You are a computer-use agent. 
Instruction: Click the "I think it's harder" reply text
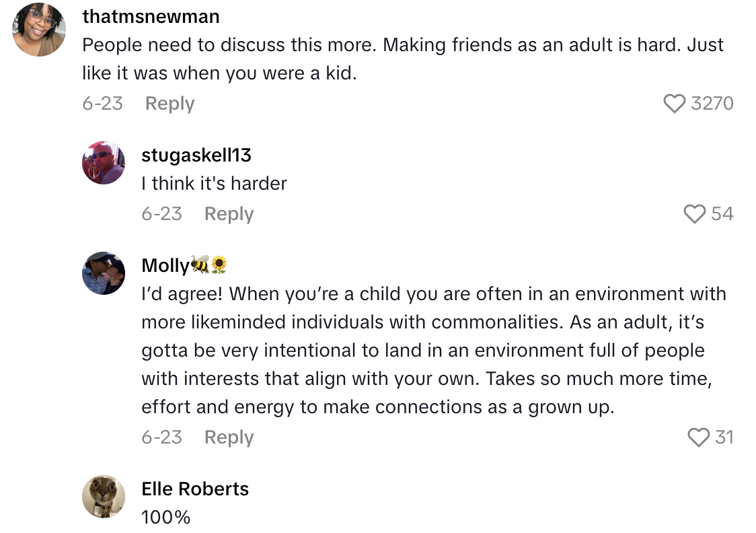(x=214, y=184)
